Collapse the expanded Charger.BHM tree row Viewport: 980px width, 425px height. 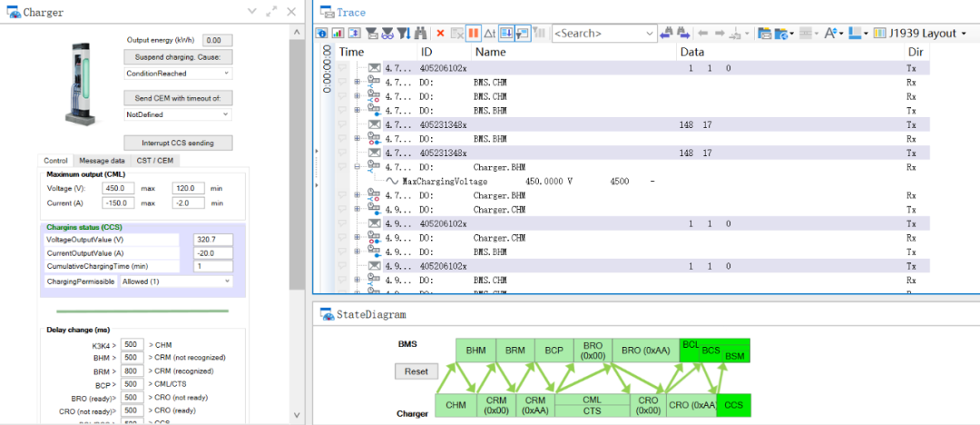coord(358,167)
